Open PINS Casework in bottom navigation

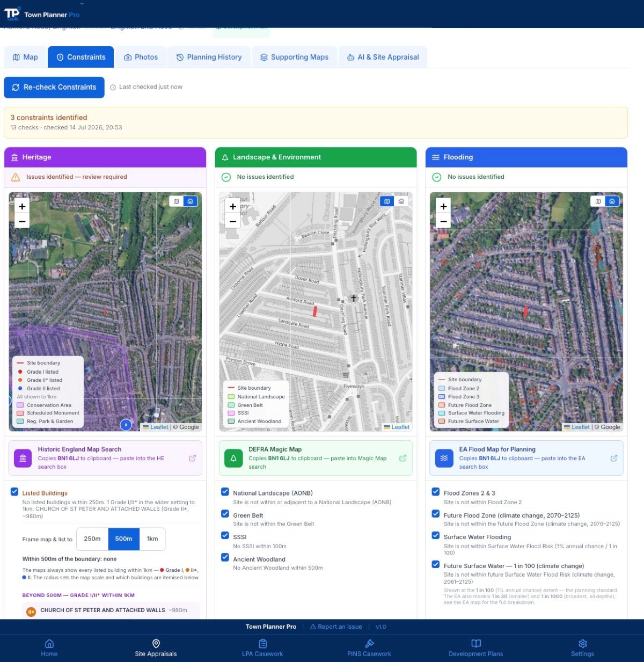tap(369, 648)
